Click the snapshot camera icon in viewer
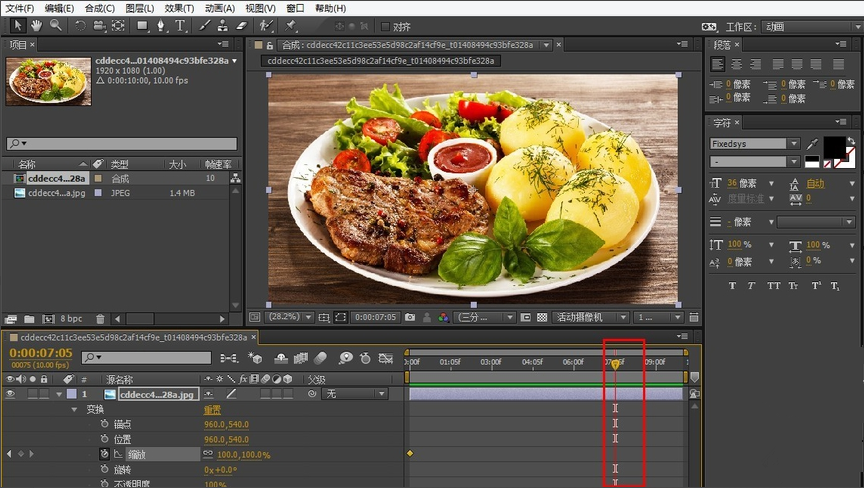The height and width of the screenshot is (488, 864). coord(410,317)
